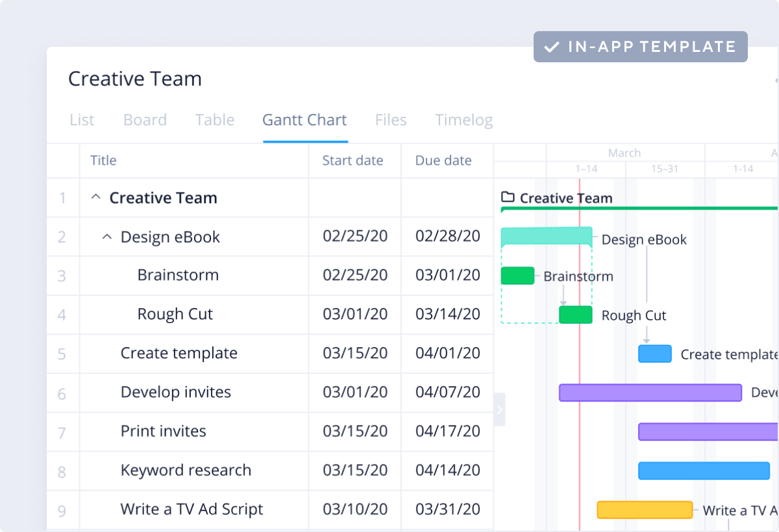Viewport: 779px width, 532px height.
Task: Select the green Brainstorm task bar
Action: [x=517, y=276]
